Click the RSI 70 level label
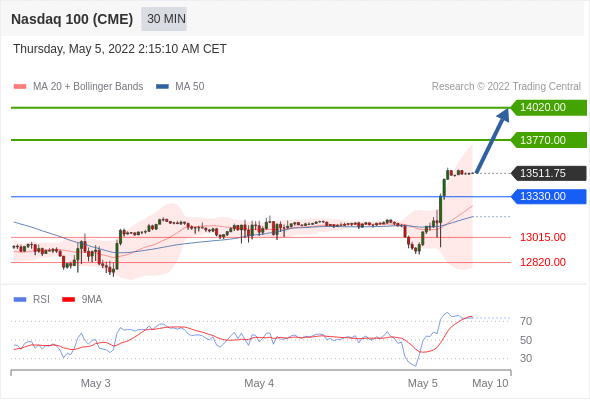The height and width of the screenshot is (400, 590). click(526, 321)
